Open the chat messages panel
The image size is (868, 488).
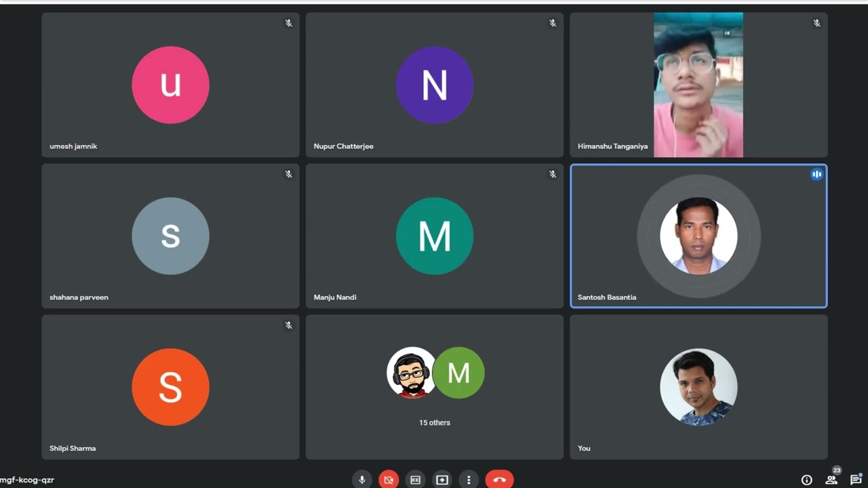(x=856, y=480)
